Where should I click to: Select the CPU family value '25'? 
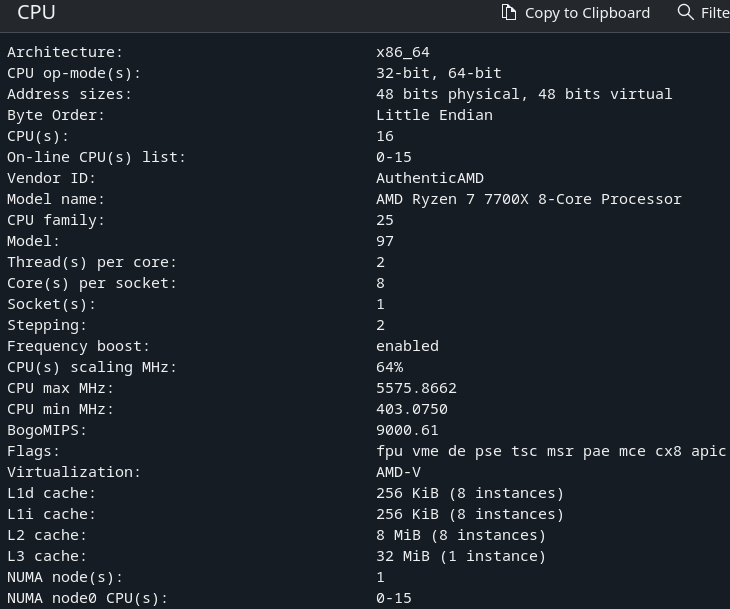click(385, 220)
